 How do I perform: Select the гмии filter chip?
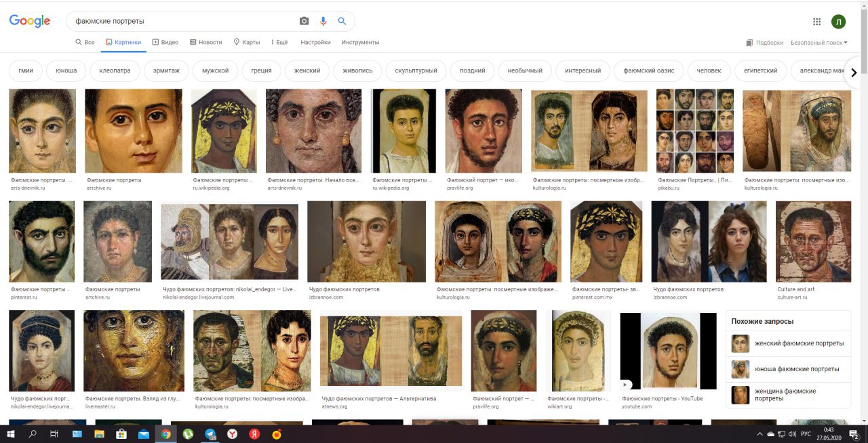click(x=26, y=70)
